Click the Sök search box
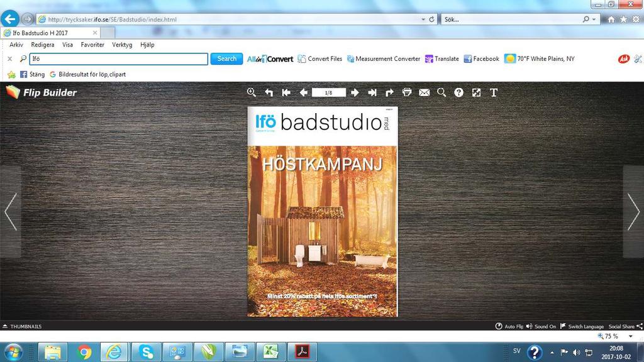 511,19
